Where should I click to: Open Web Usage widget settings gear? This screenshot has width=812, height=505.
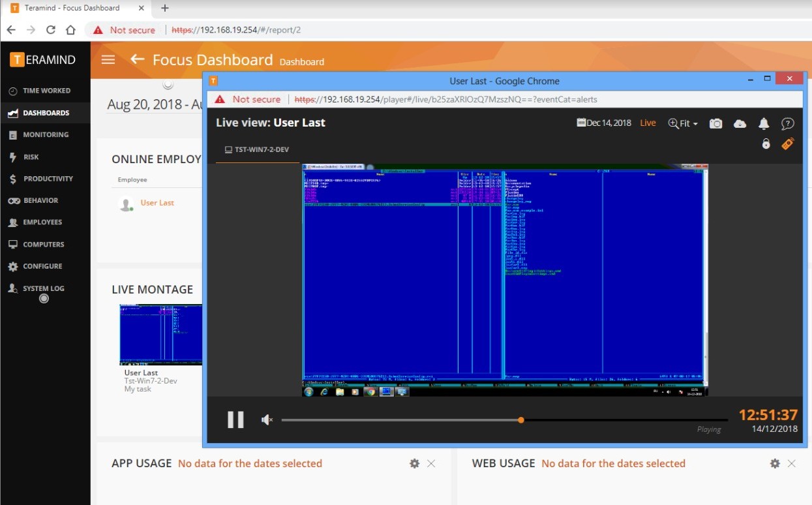pyautogui.click(x=775, y=463)
